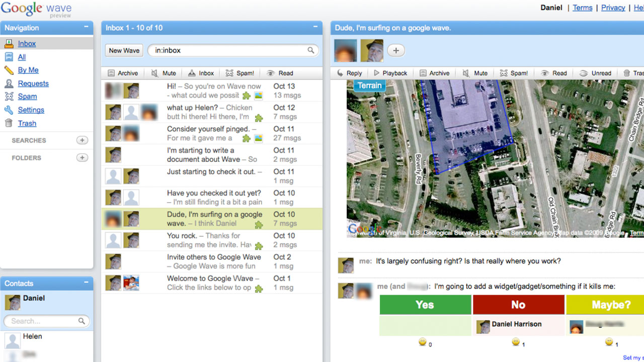Switch map to Terrain view
This screenshot has width=644, height=362.
(369, 85)
